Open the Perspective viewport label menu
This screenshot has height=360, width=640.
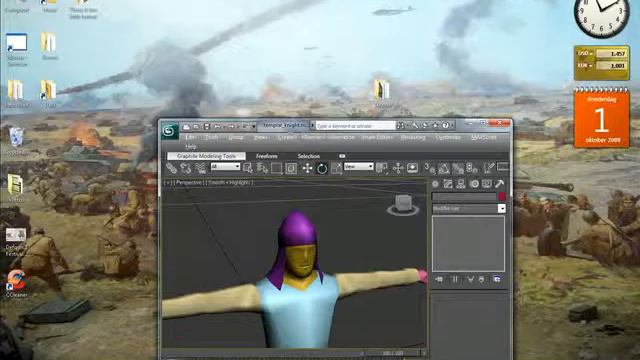pyautogui.click(x=189, y=182)
